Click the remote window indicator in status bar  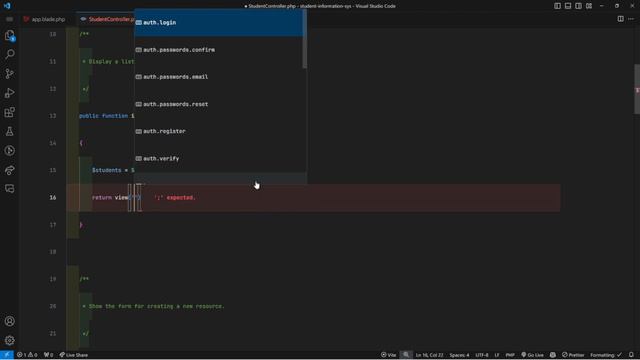[x=7, y=355]
